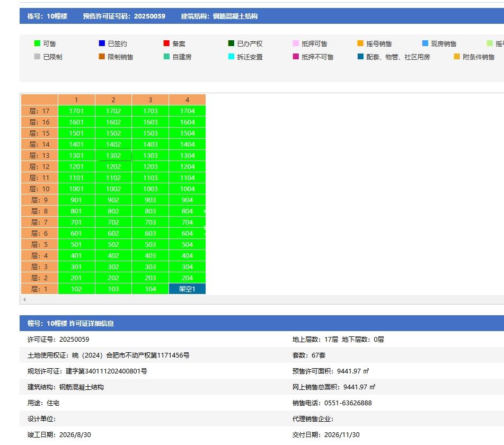Click 栋号: 10幢楼 in top header
The image size is (504, 445).
[47, 16]
